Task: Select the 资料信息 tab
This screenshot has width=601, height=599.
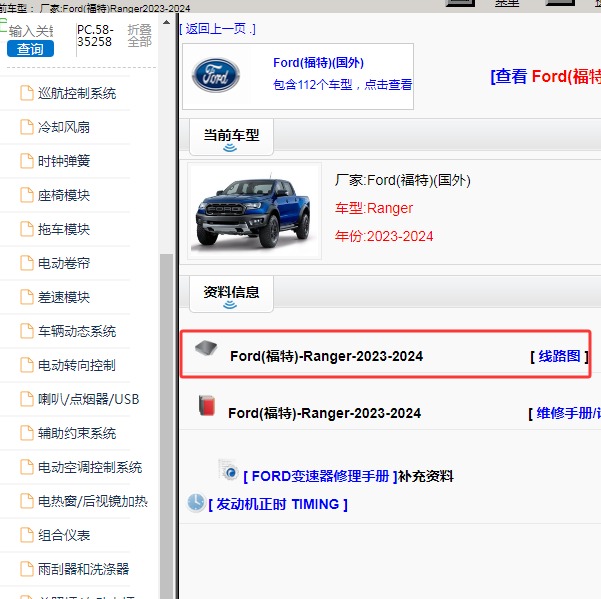Action: 231,294
